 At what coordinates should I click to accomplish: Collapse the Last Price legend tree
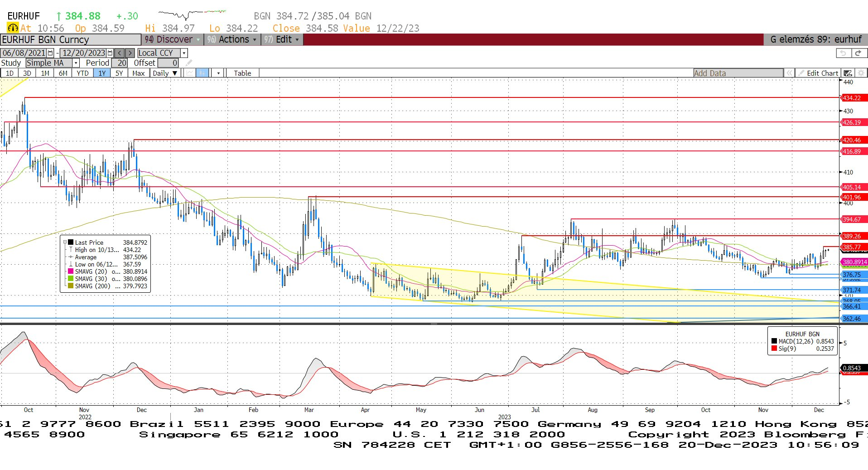click(65, 242)
